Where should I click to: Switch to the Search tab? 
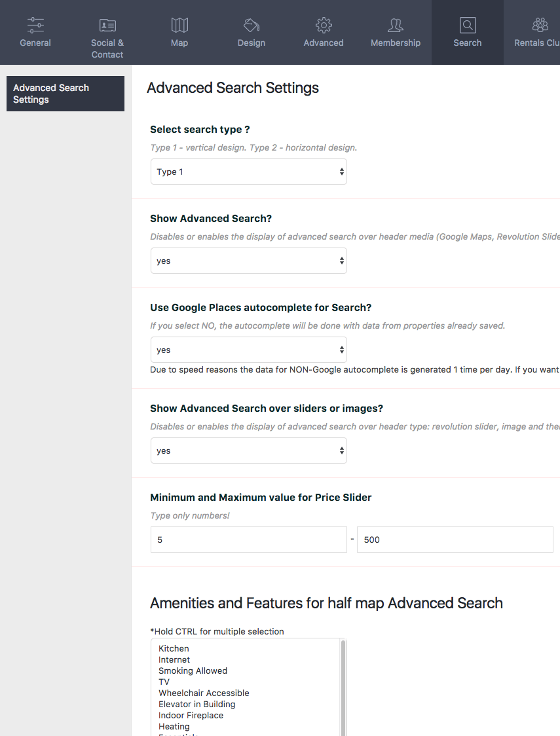[x=467, y=33]
